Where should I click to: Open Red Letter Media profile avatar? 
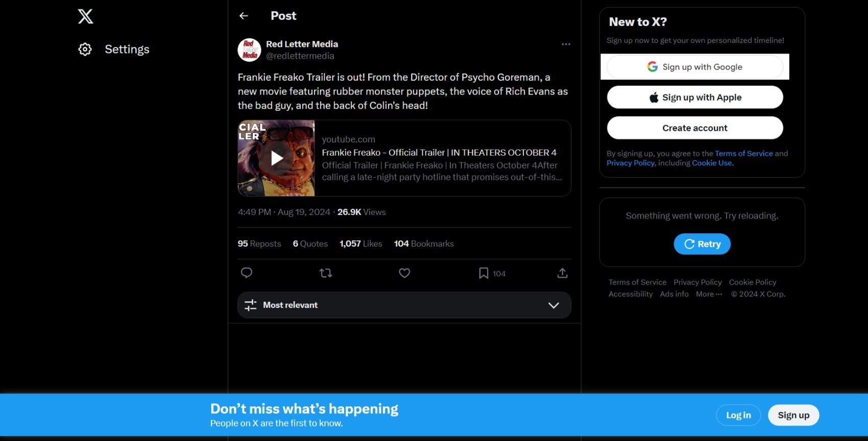tap(250, 50)
